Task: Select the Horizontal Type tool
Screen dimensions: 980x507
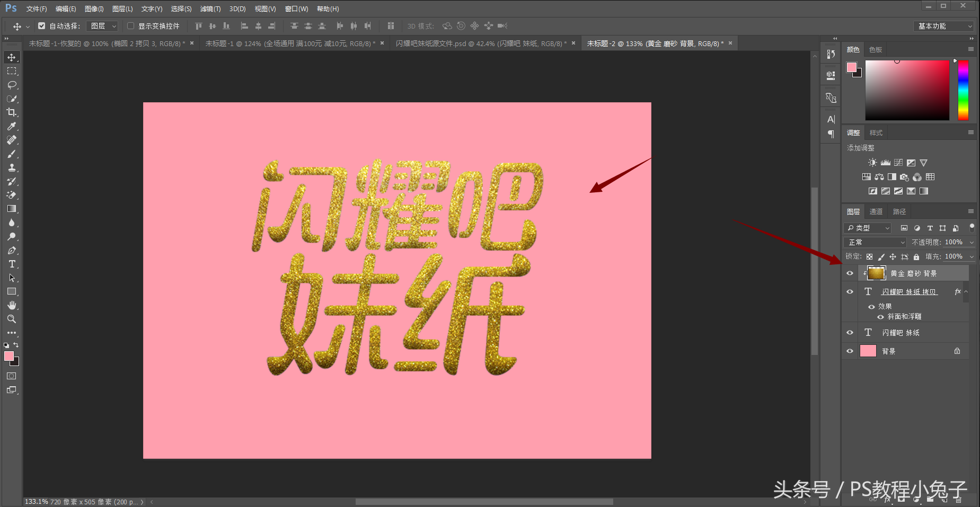Action: (12, 264)
